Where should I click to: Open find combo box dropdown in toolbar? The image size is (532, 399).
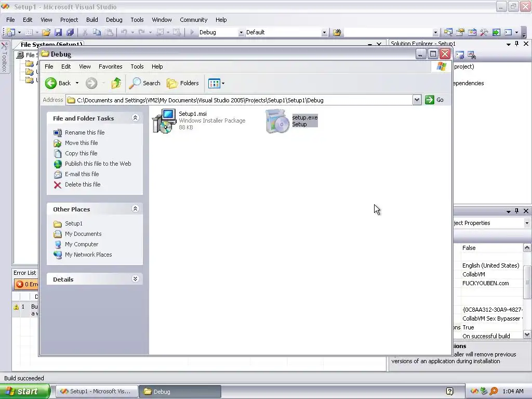[x=435, y=33]
